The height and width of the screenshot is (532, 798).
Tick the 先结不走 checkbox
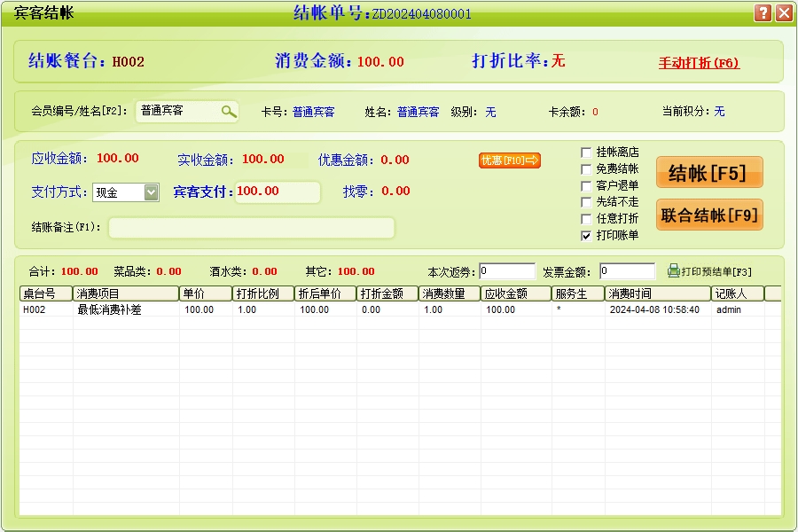click(x=586, y=202)
